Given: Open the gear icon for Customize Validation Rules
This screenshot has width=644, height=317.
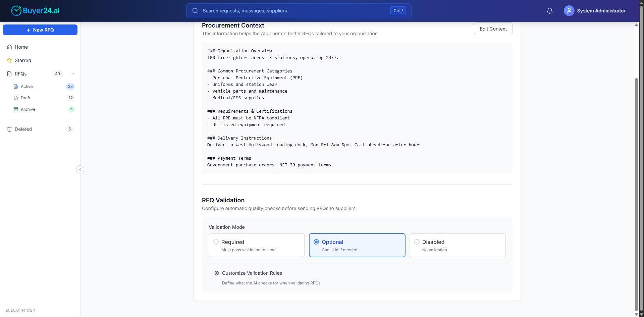Looking at the screenshot, I should click(x=217, y=273).
